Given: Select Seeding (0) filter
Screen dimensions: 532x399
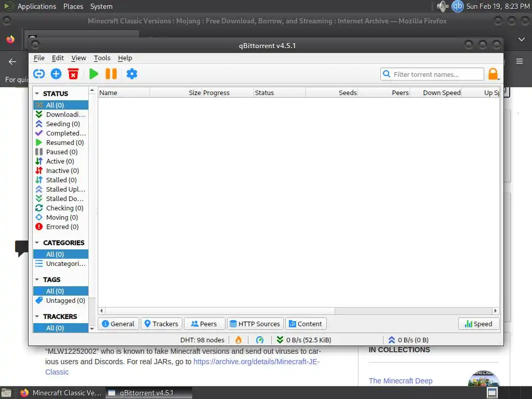Looking at the screenshot, I should point(61,124).
